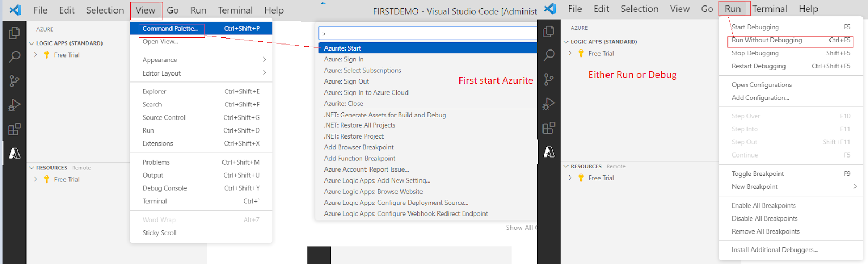Click Run menu in right window
868x264 pixels.
[x=732, y=9]
